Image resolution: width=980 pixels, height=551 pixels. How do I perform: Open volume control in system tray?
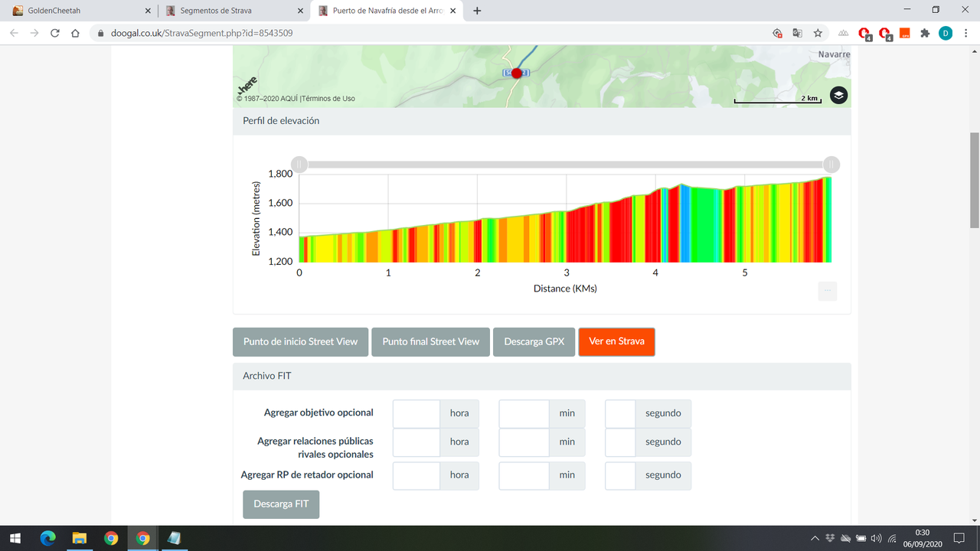click(x=877, y=538)
